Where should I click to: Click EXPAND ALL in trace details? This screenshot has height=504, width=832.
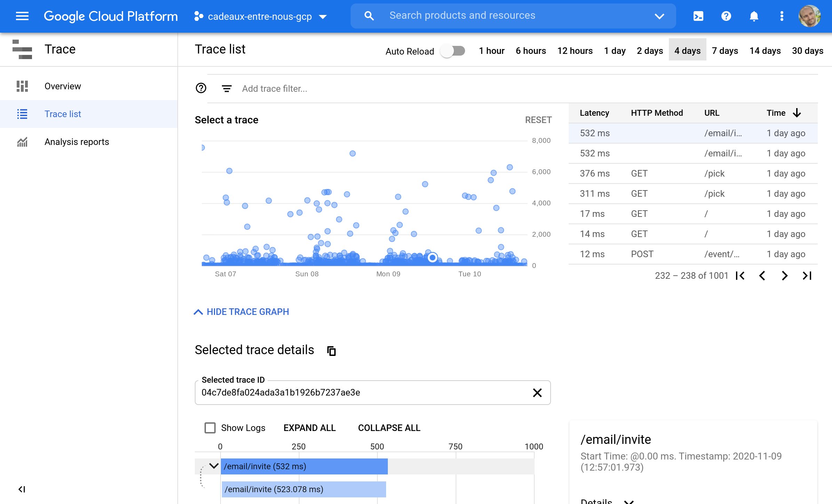click(x=309, y=428)
